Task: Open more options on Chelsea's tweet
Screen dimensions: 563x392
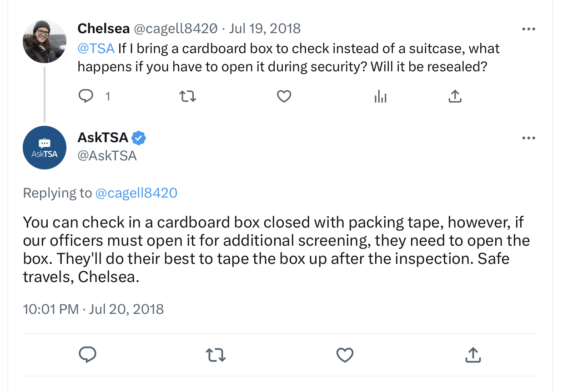Action: point(528,29)
